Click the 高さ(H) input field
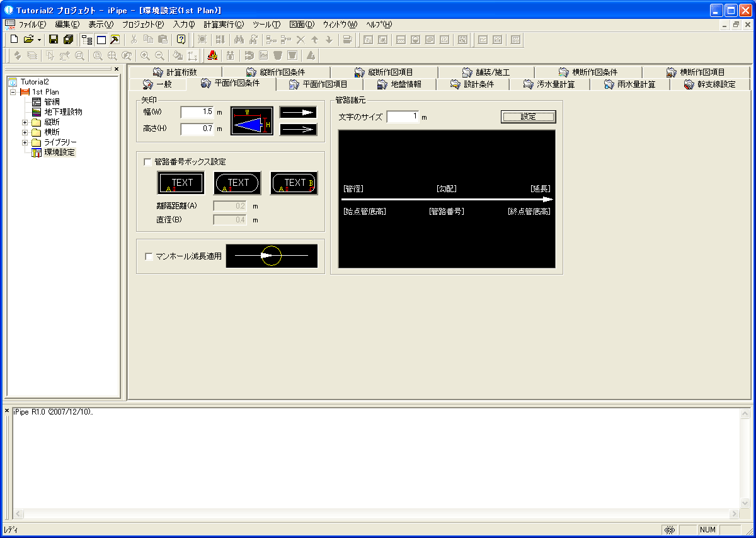The width and height of the screenshot is (756, 538). tap(198, 129)
